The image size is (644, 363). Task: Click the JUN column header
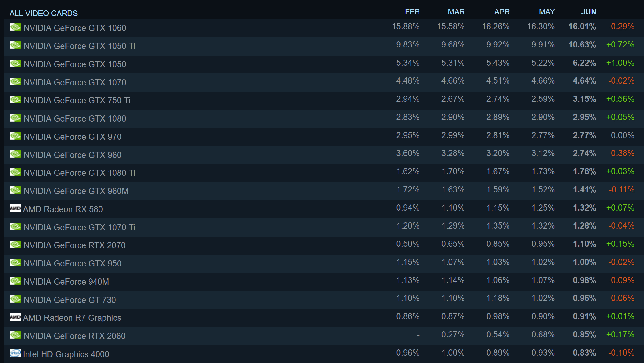pos(589,12)
